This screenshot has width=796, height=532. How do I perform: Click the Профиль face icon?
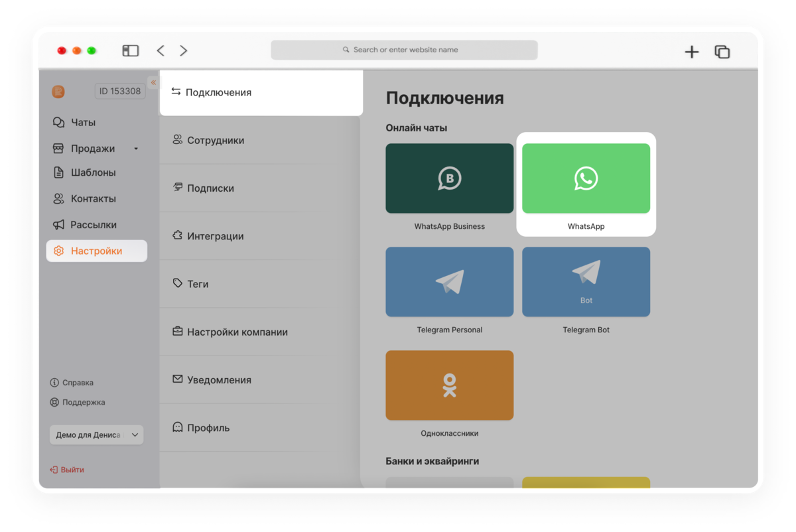(177, 427)
